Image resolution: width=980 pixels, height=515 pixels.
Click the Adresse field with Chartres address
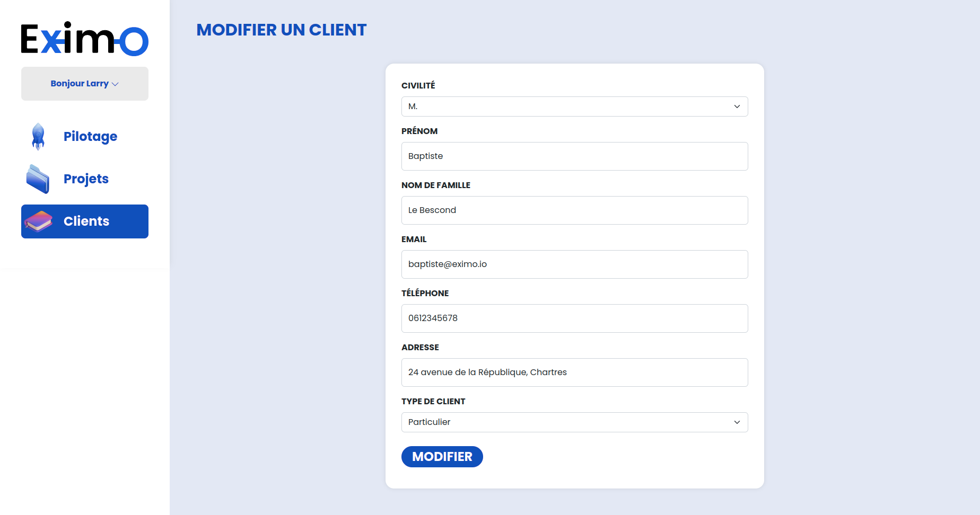pyautogui.click(x=574, y=372)
